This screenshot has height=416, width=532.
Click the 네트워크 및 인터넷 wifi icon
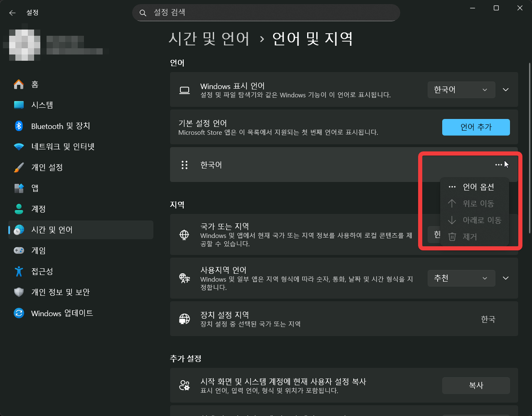(19, 146)
